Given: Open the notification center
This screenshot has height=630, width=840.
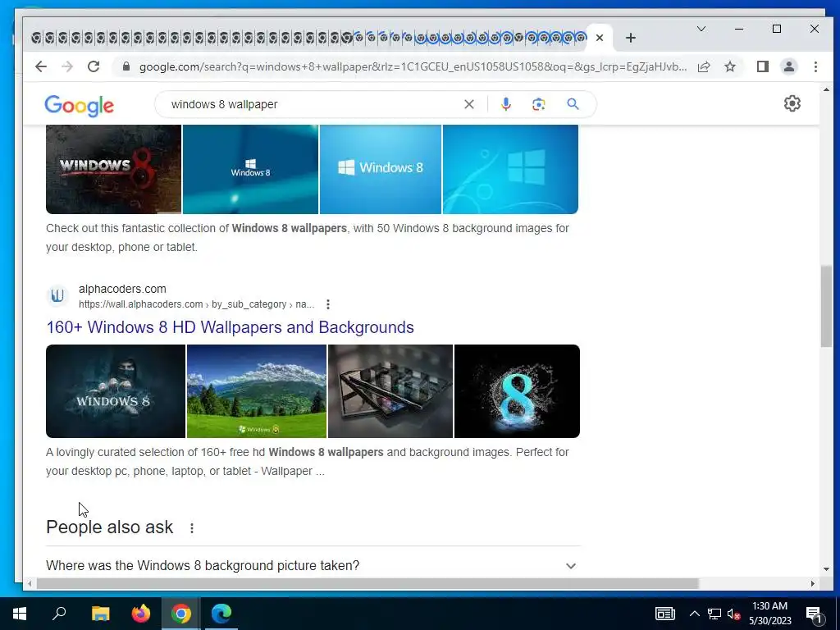Looking at the screenshot, I should click(815, 614).
